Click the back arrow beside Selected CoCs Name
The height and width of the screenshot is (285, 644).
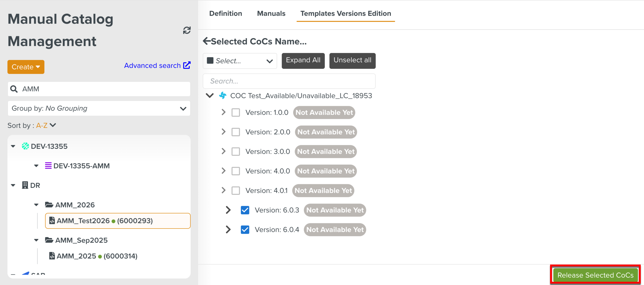(x=207, y=41)
